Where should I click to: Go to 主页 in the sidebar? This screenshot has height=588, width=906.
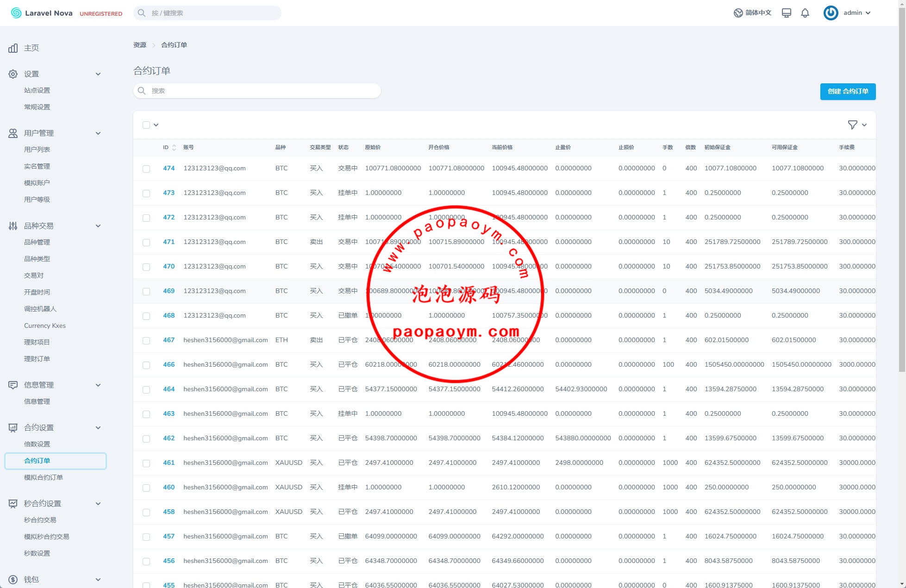31,48
